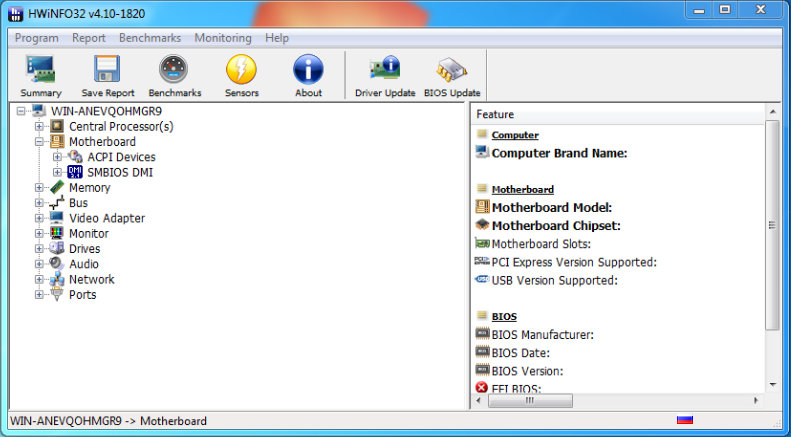Expand the Drives node
The height and width of the screenshot is (437, 791).
pos(39,249)
